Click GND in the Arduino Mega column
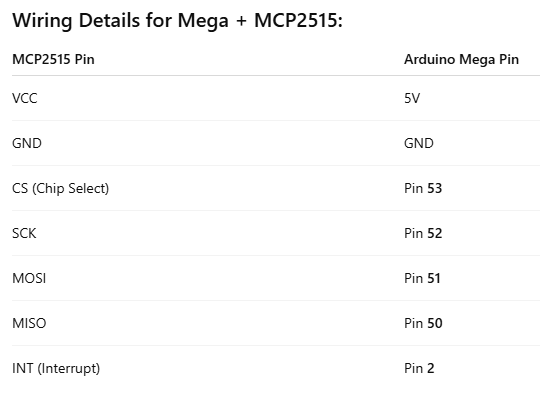This screenshot has height=407, width=540. (419, 143)
